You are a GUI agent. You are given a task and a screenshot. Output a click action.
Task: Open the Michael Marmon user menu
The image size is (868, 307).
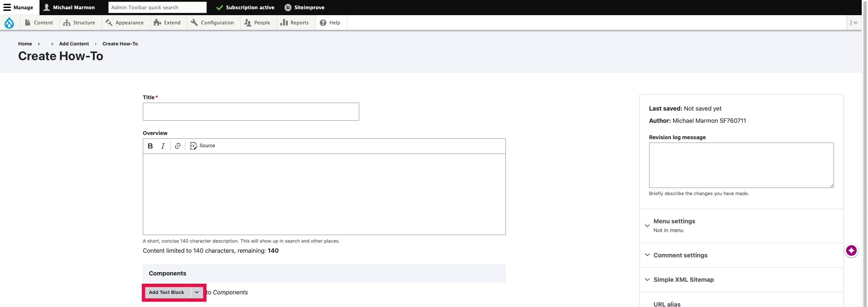pos(69,8)
